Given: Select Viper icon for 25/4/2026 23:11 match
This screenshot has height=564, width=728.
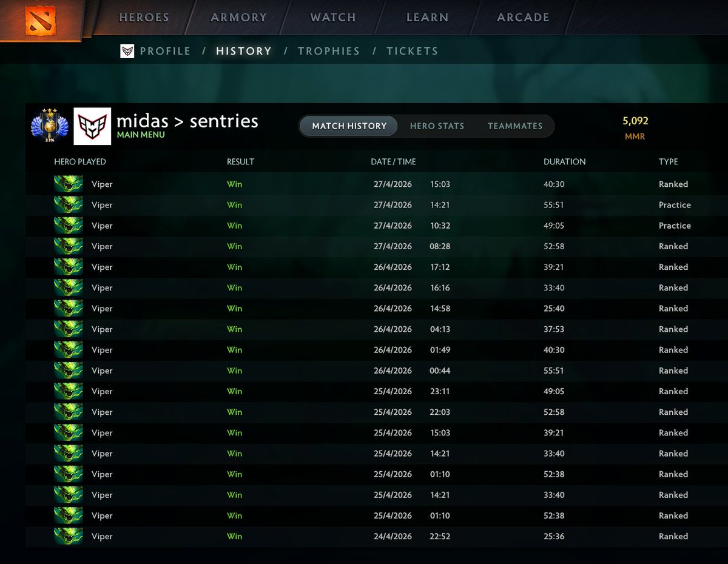Looking at the screenshot, I should (69, 391).
